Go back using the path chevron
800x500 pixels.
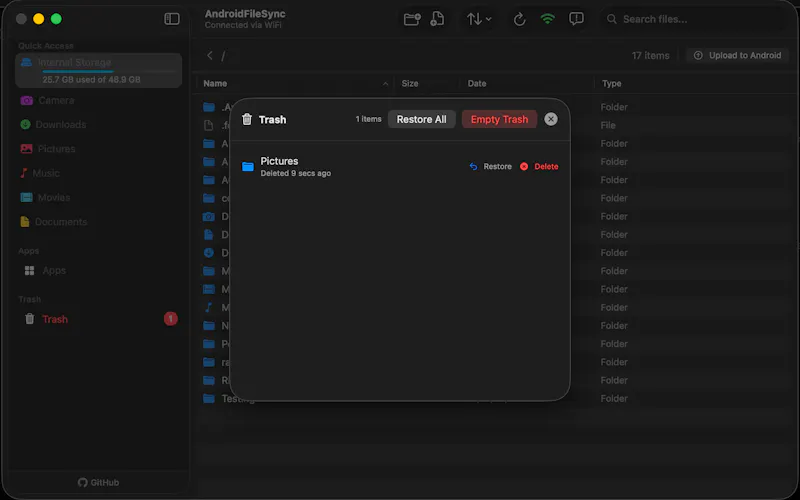coord(210,55)
